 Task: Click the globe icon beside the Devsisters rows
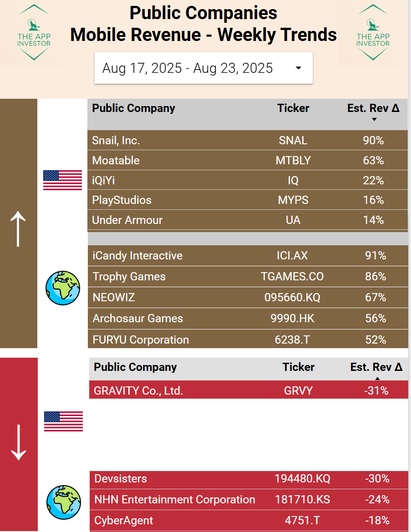(64, 502)
